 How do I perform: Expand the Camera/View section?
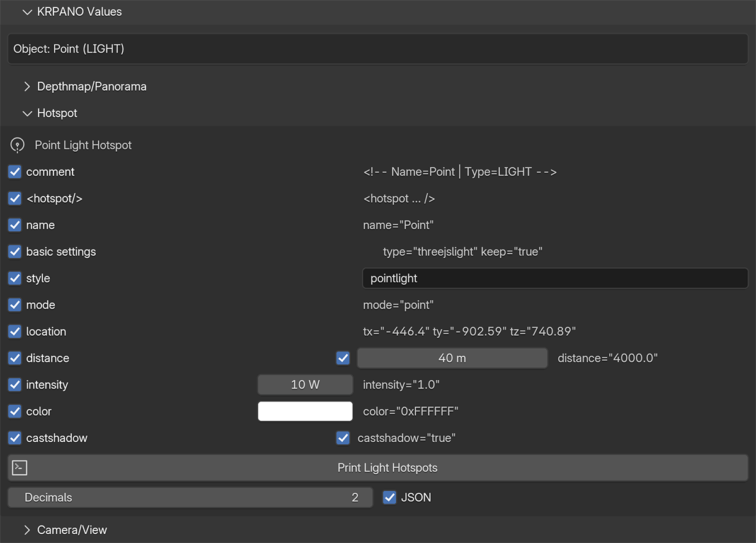point(26,530)
